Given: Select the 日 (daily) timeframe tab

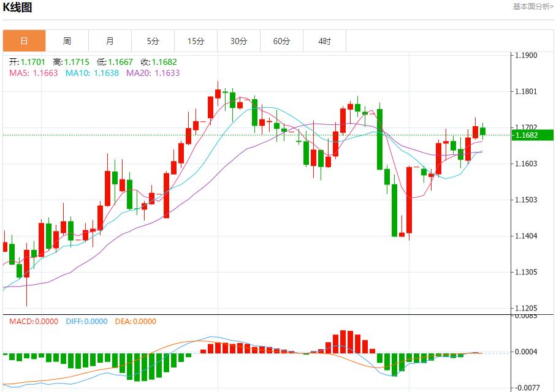Looking at the screenshot, I should 24,40.
